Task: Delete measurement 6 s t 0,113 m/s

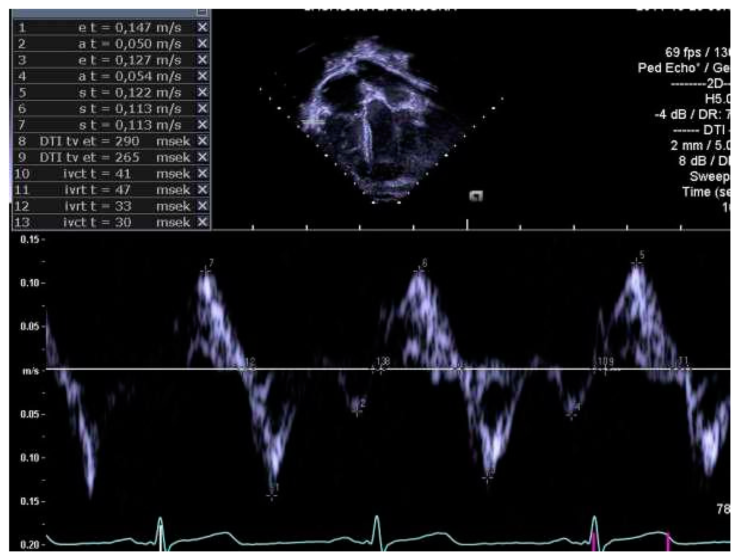Action: coord(202,108)
